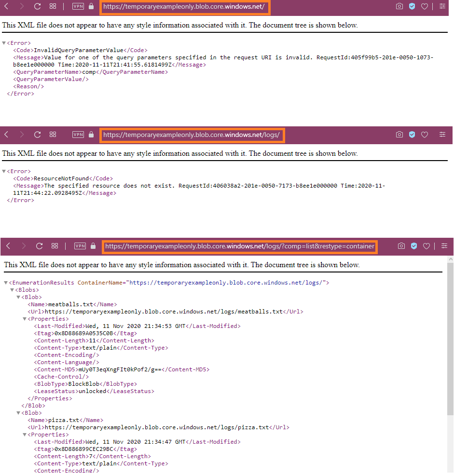Toggle VPN badge in middle /logs/ window

click(x=78, y=135)
